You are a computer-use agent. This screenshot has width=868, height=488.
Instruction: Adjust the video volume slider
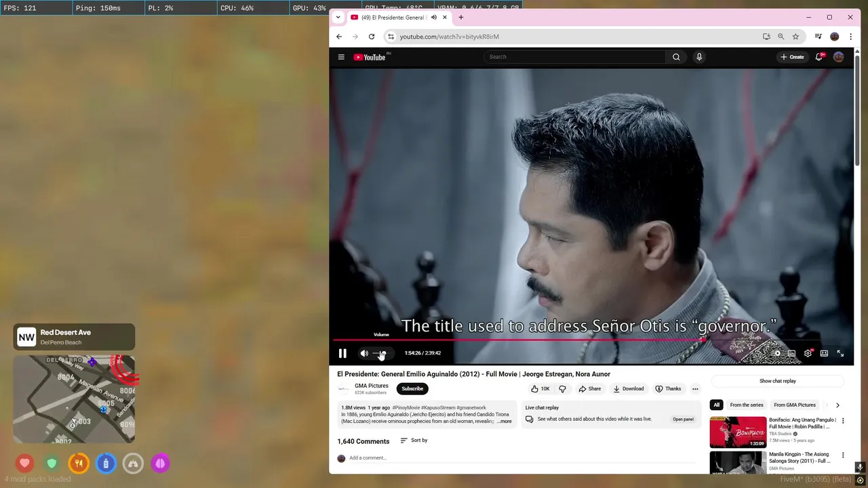[x=382, y=353]
